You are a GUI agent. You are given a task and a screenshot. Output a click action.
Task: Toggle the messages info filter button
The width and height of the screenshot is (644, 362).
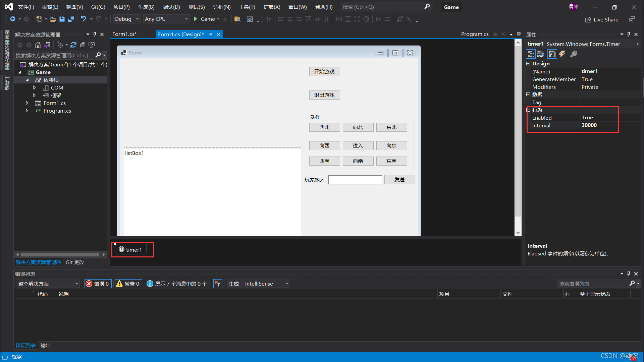(x=177, y=284)
